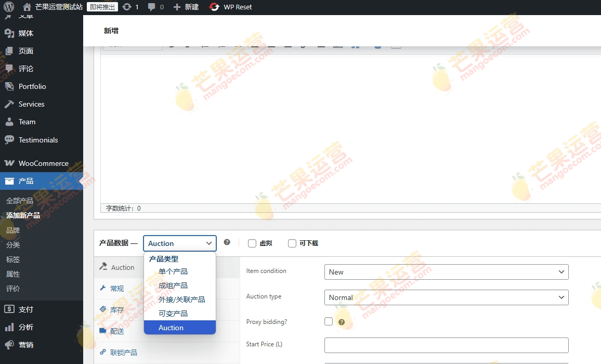Viewport: 601px width, 364px height.
Task: Select 成组产品 in product type list
Action: pos(180,285)
